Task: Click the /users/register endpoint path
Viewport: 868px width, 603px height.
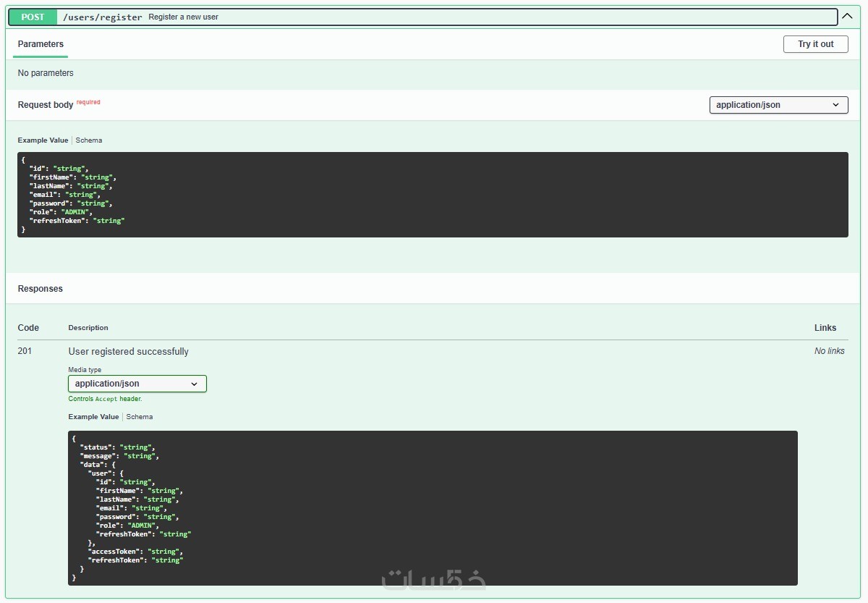Action: (103, 17)
